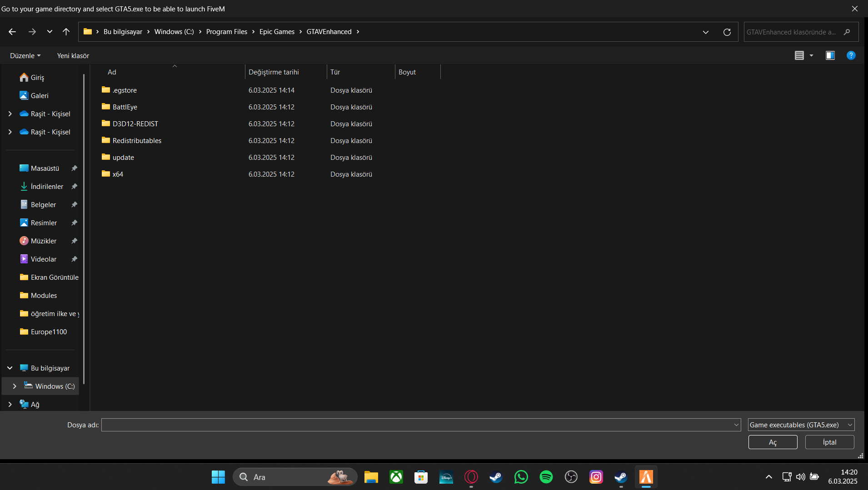Open the recent locations chevron
Screen dimensions: 868x490
coord(50,32)
